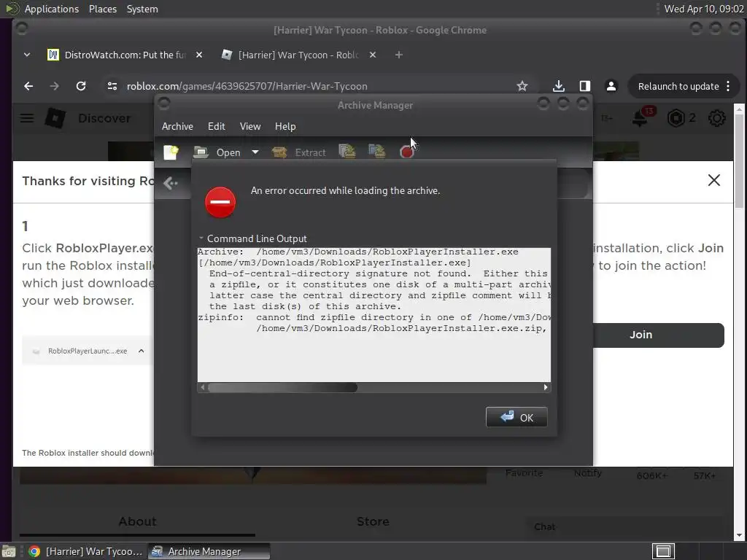747x560 pixels.
Task: Click the new archive icon in Archive Manager
Action: 171,152
